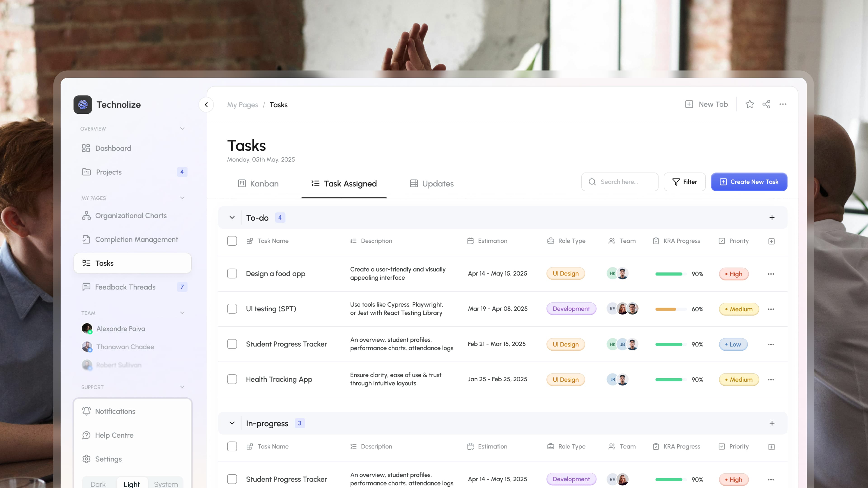Open the header three-dot more menu
This screenshot has height=488, width=868.
783,104
